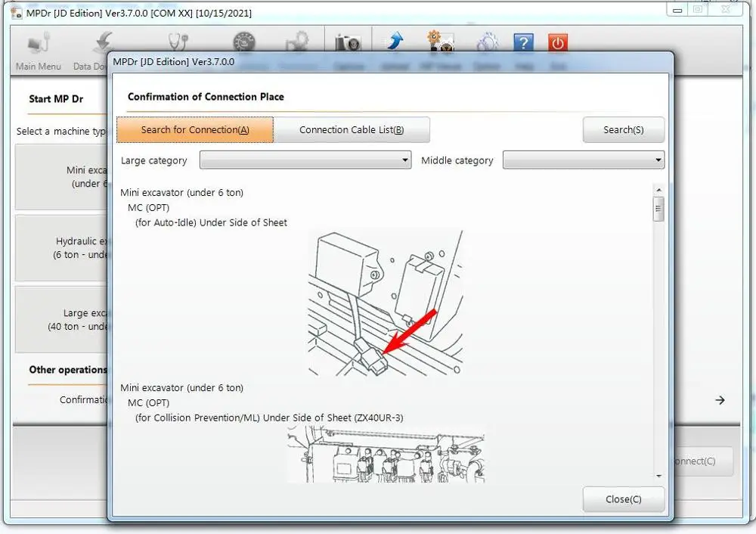Click the Data Download arrow icon
The width and height of the screenshot is (756, 534).
(x=102, y=43)
